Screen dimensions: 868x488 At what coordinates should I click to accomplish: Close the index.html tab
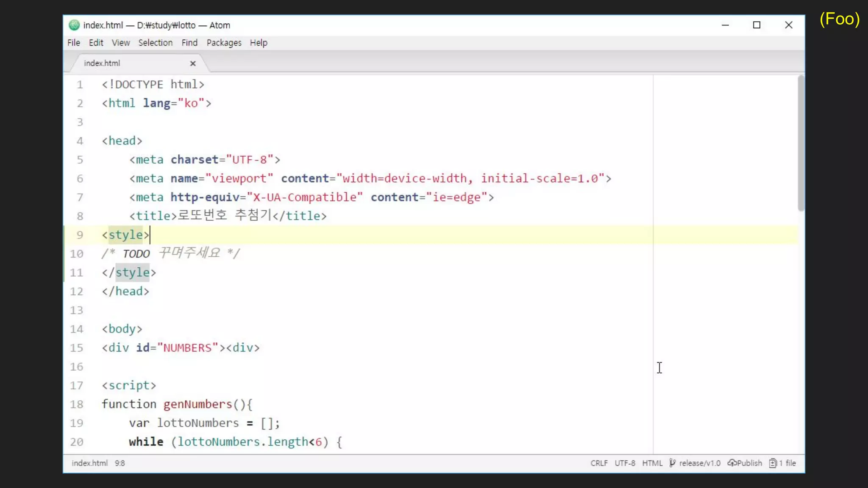(x=193, y=64)
